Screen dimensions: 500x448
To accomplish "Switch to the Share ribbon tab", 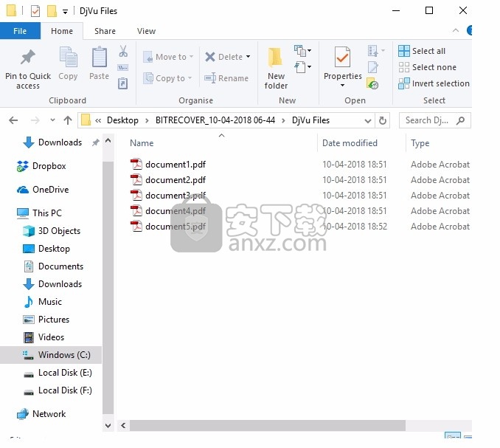I will pos(105,31).
